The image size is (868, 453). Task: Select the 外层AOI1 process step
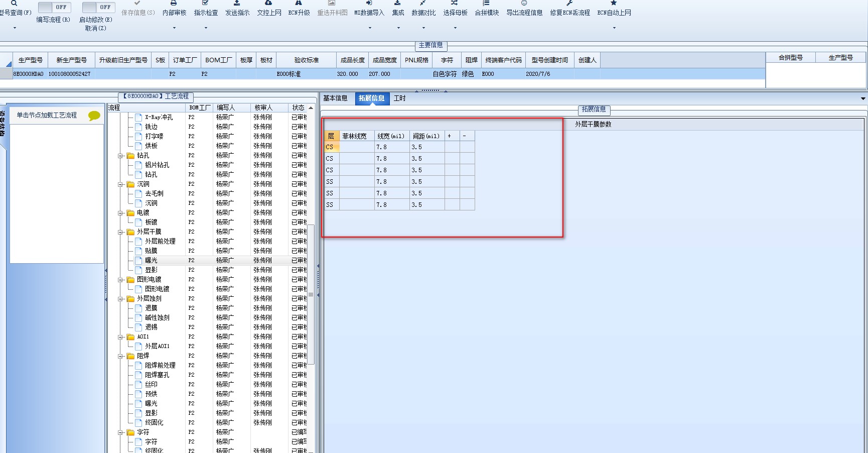point(157,347)
